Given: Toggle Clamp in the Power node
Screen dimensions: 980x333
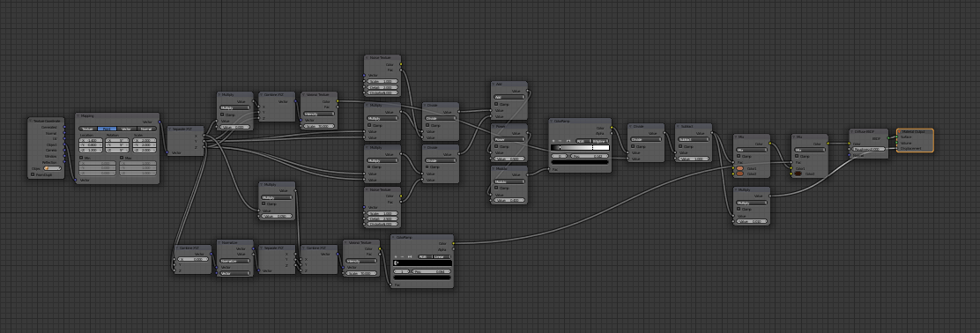Looking at the screenshot, I should (496, 146).
